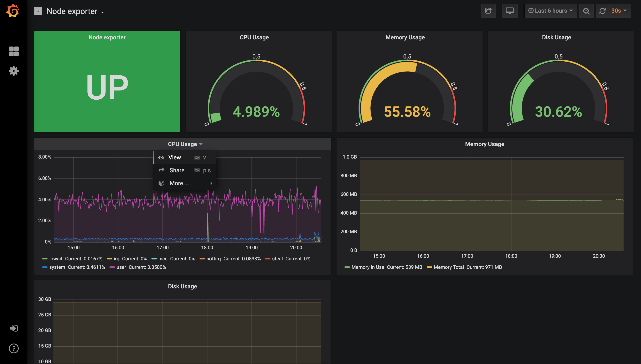Click the dashboard grid icon beside title
Image resolution: width=641 pixels, height=364 pixels.
[x=38, y=11]
